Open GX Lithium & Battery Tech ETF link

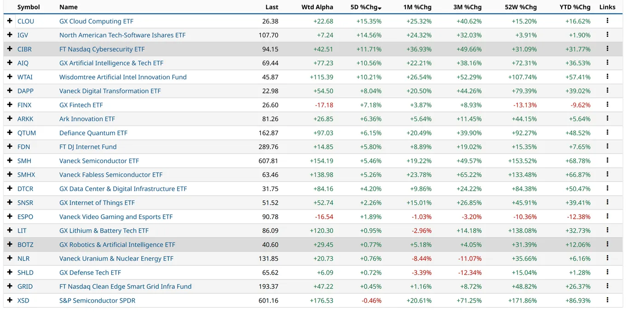click(x=104, y=231)
